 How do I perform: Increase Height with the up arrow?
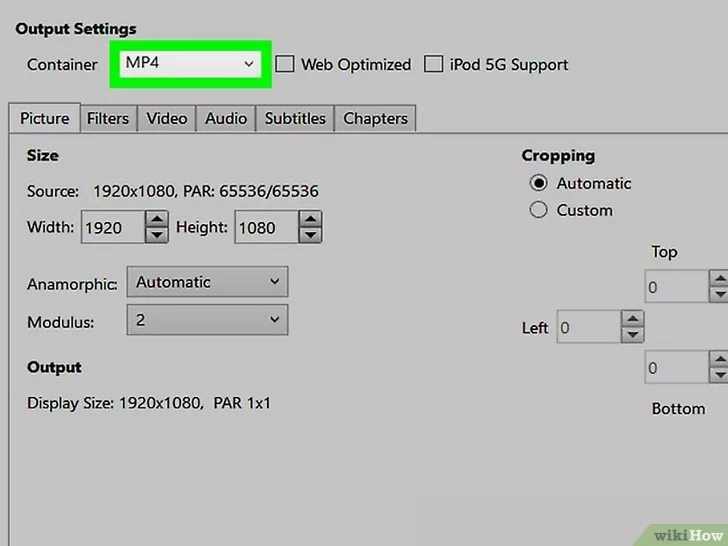[311, 219]
